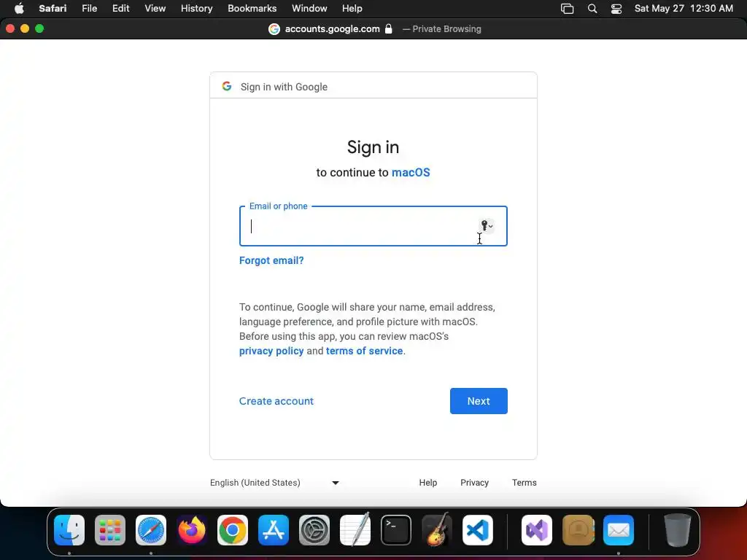
Task: Open the App Store from the Dock
Action: click(x=274, y=530)
